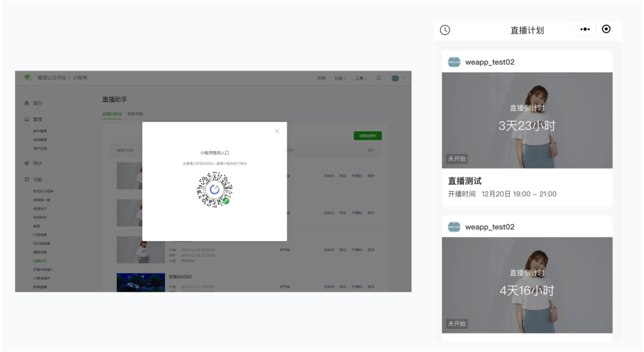Open 物流助手 in sidebar

click(40, 217)
